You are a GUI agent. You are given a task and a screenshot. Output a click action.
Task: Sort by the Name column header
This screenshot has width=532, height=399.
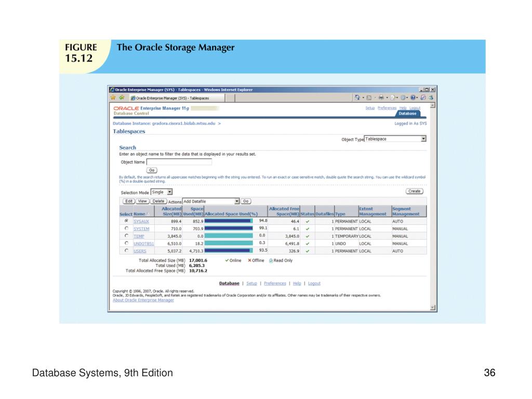[139, 215]
